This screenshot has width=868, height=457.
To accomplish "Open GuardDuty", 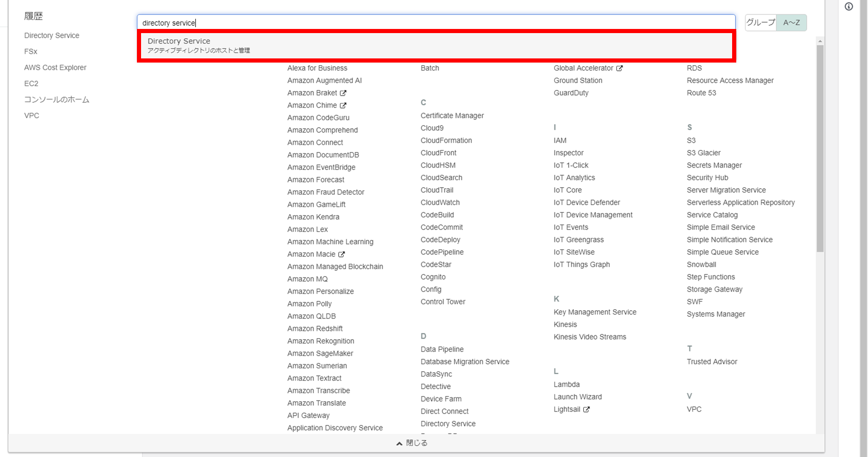I will (571, 93).
